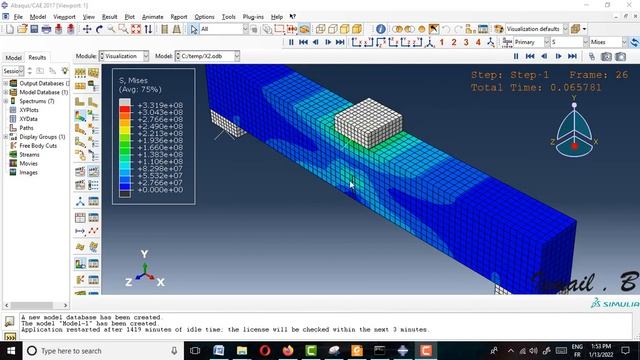Toggle wireframe render style cube
Screen dimensions: 640x360
tap(320, 29)
